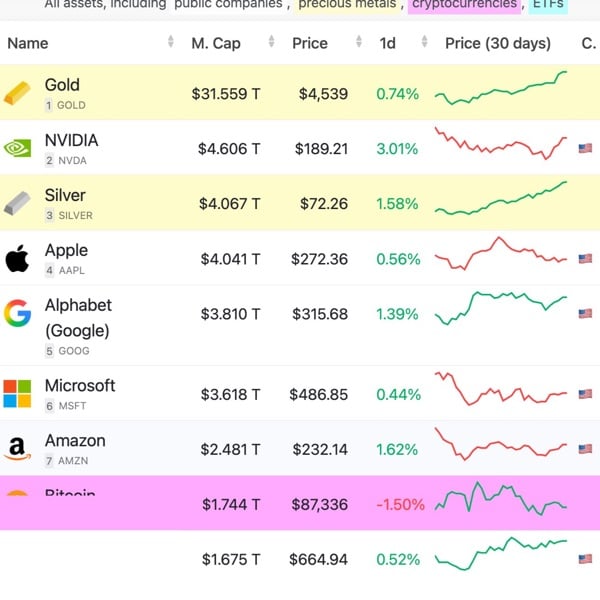Image resolution: width=600 pixels, height=600 pixels.
Task: Sort by Price column arrows
Action: 359,43
